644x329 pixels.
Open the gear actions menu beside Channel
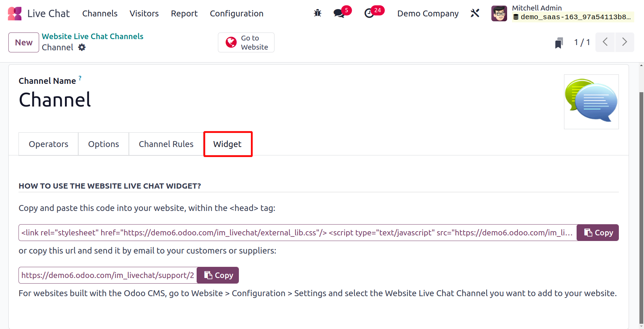82,47
